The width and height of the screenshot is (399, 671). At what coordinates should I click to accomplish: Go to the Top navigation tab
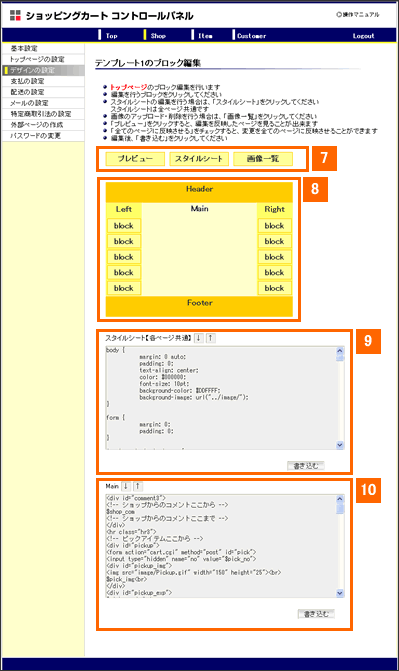pyautogui.click(x=112, y=36)
